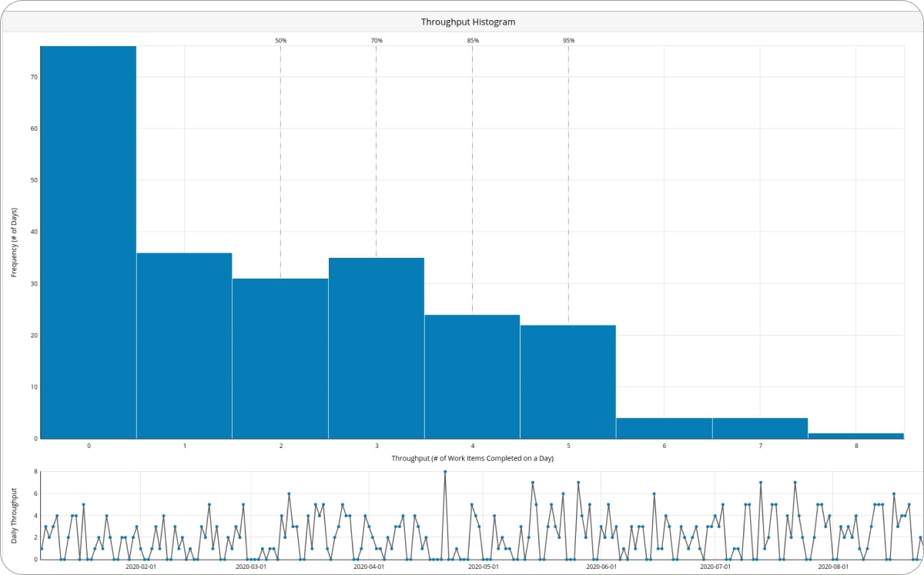
Task: Click the peak data point of 8 in daily throughput
Action: [445, 472]
